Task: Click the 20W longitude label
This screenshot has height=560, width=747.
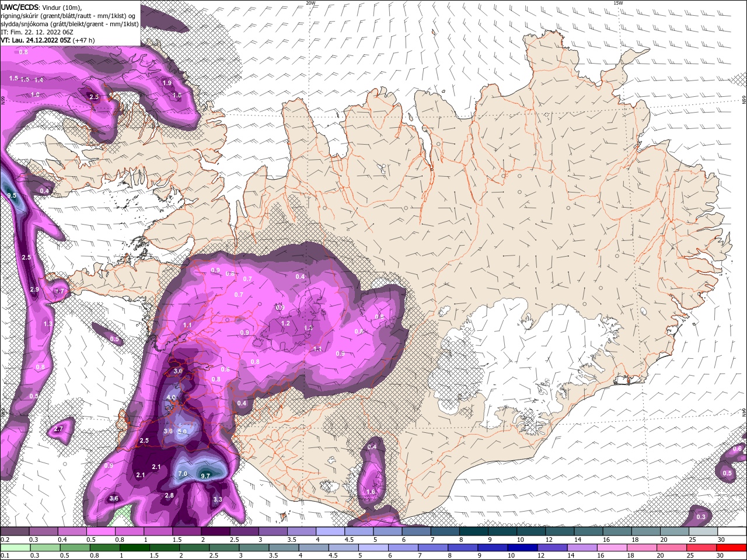Action: click(x=310, y=3)
